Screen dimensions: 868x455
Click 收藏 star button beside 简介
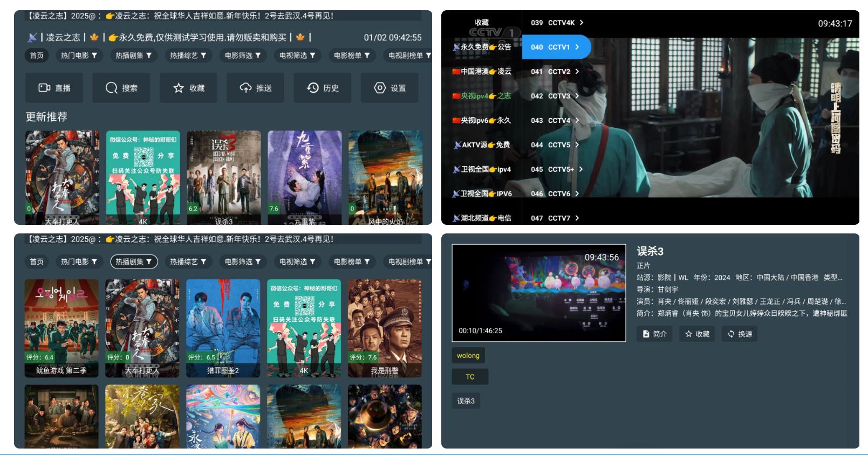pos(697,334)
